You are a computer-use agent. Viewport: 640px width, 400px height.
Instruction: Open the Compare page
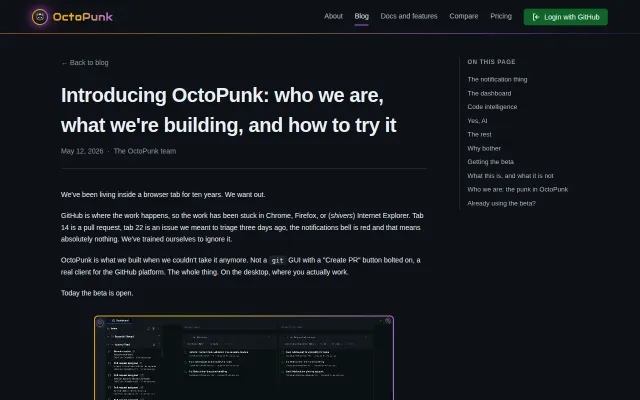coord(464,16)
